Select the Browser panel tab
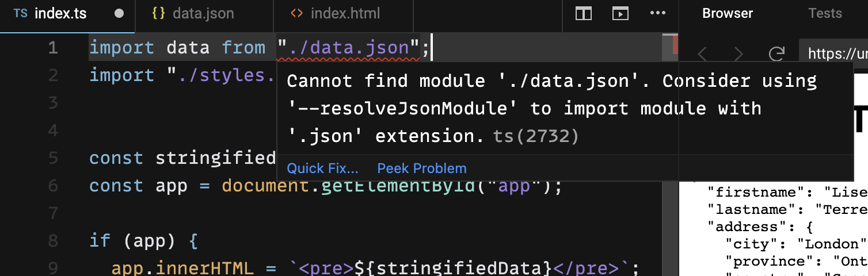Screen dimensions: 868x276 728,14
